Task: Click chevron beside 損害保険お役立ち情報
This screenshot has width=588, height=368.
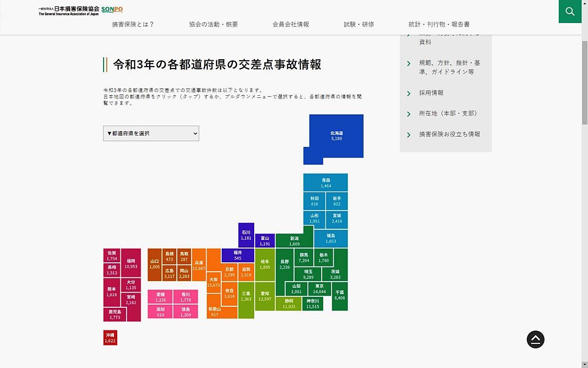Action: tap(409, 135)
